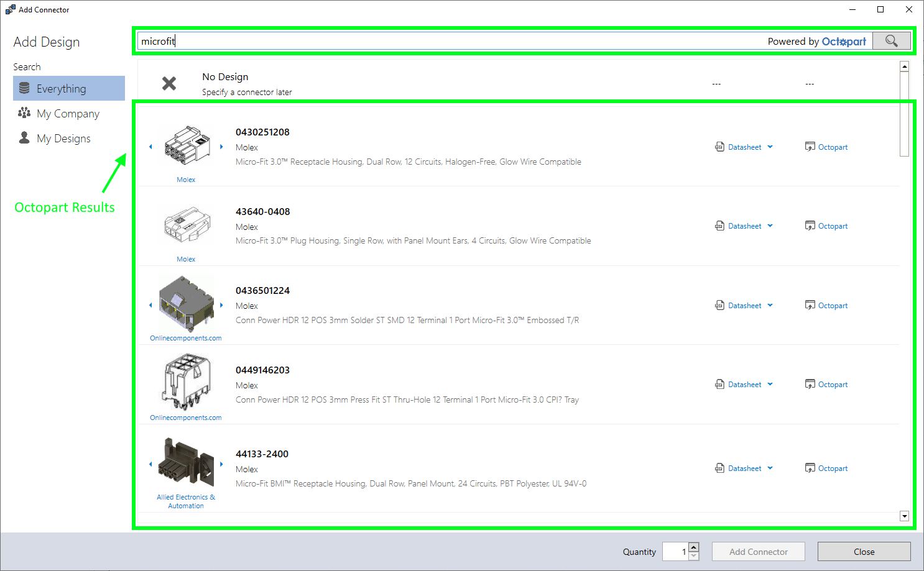Click the magnifier search button

[891, 41]
